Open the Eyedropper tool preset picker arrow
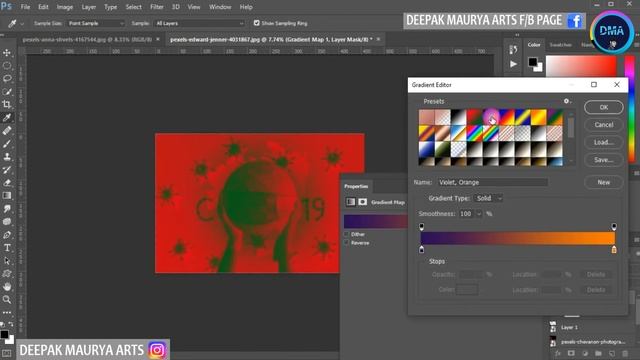This screenshot has width=640, height=360. (x=22, y=24)
